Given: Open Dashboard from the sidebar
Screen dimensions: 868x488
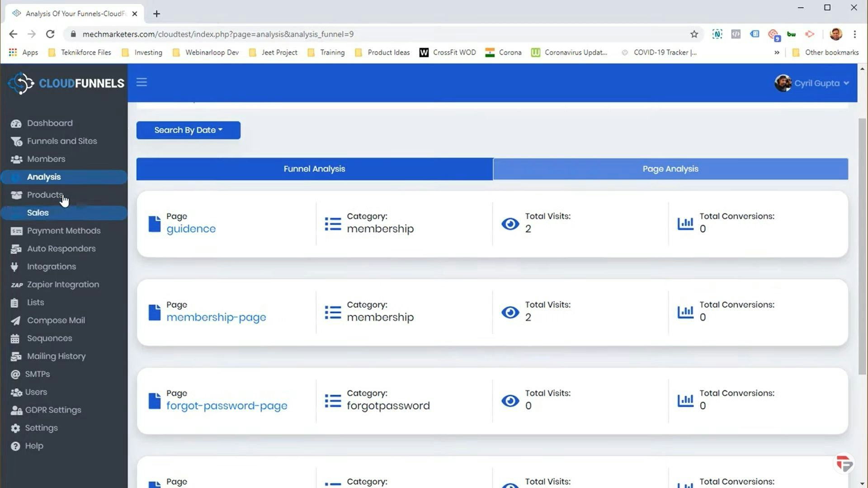Looking at the screenshot, I should pos(49,123).
